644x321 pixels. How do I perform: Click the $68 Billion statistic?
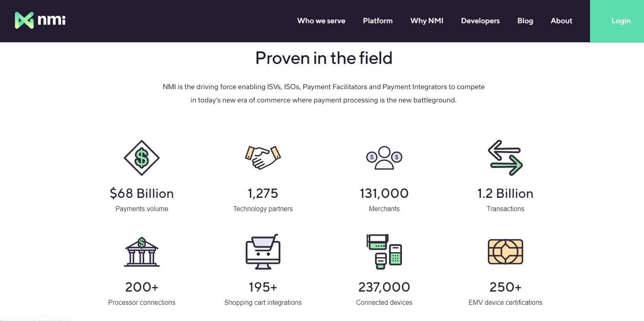[x=142, y=194]
